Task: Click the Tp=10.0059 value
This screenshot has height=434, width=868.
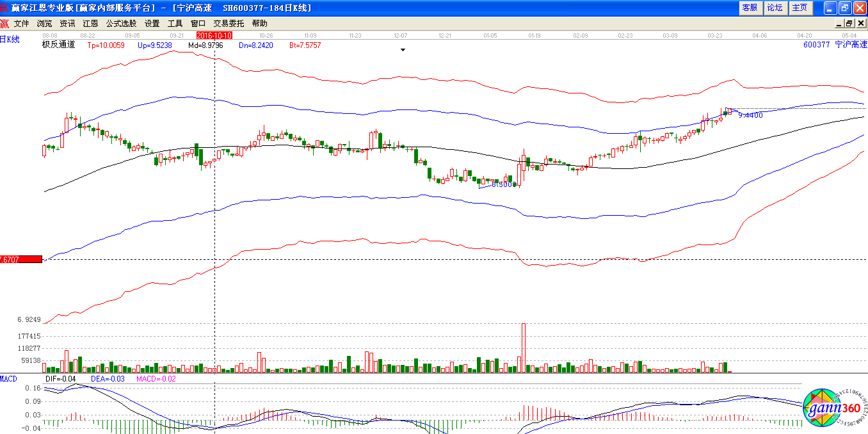Action: 105,45
